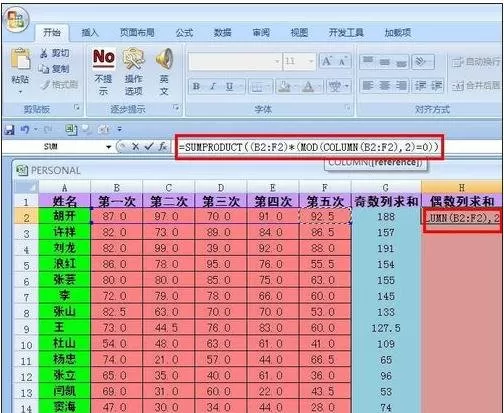This screenshot has height=413, width=504.
Task: Select cell containing 127.5
Action: (386, 328)
